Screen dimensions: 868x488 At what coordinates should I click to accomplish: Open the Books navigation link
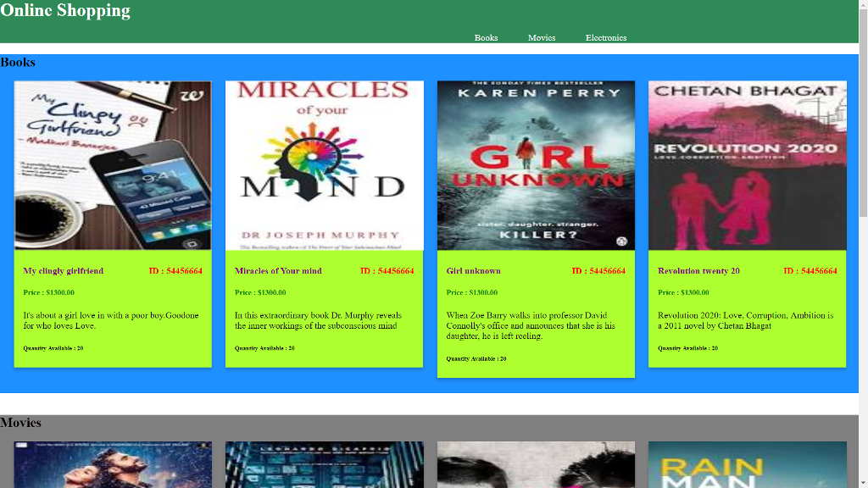point(486,37)
